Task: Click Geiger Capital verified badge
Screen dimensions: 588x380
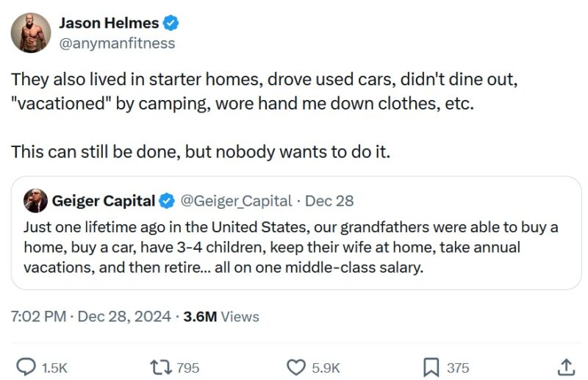Action: click(x=168, y=201)
